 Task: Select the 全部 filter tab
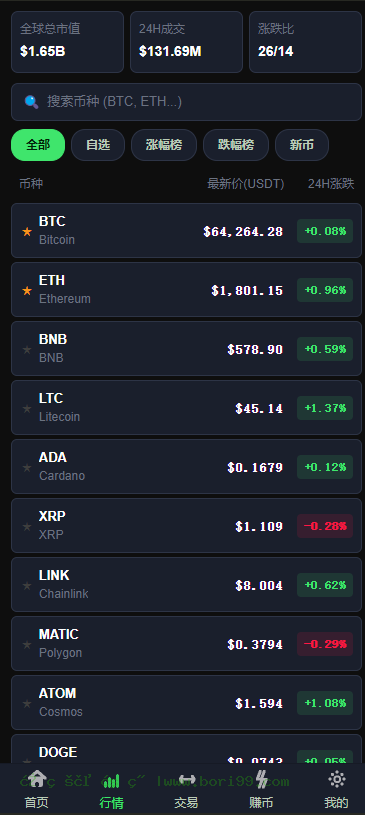(x=38, y=145)
